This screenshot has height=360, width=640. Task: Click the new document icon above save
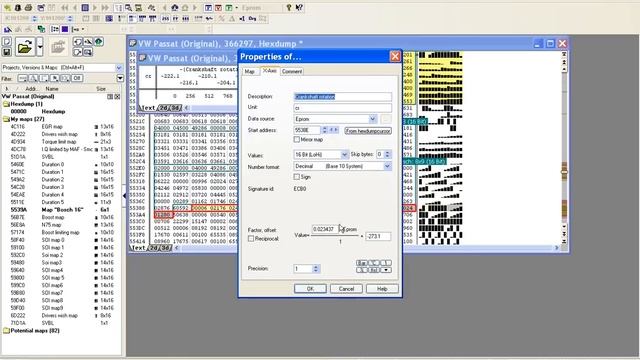point(7,42)
